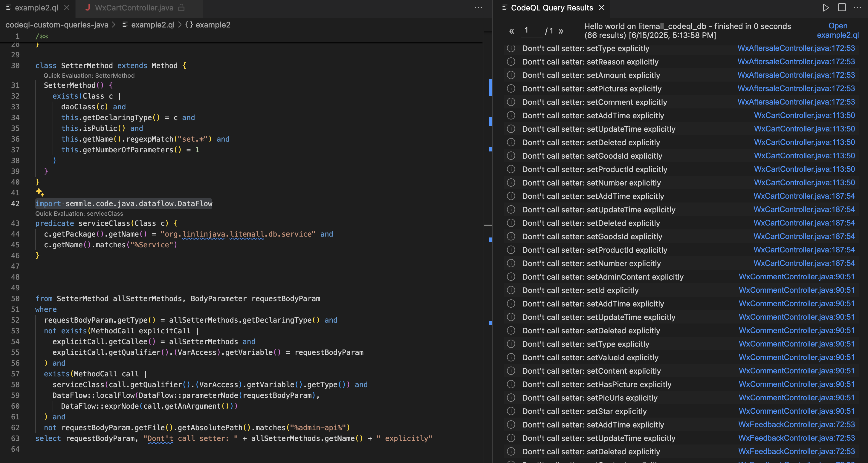This screenshot has height=463, width=868.
Task: Run Quick Evaluation: SetterMethod code lens
Action: click(x=89, y=76)
